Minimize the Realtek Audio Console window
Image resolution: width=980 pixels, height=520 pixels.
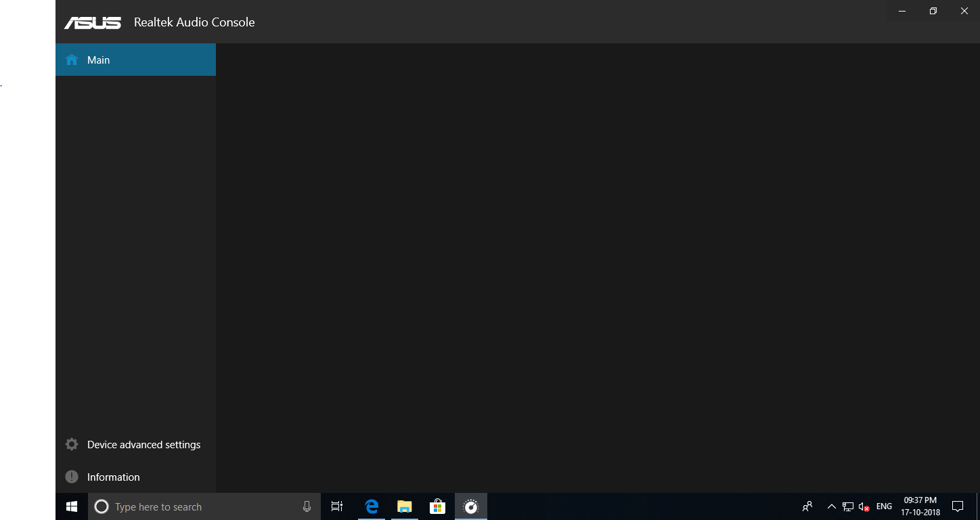pos(902,11)
